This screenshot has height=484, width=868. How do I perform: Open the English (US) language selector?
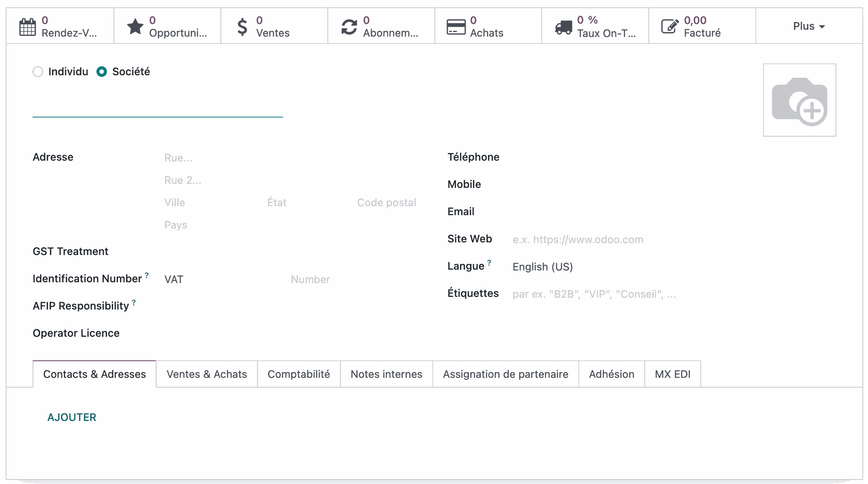(x=542, y=267)
